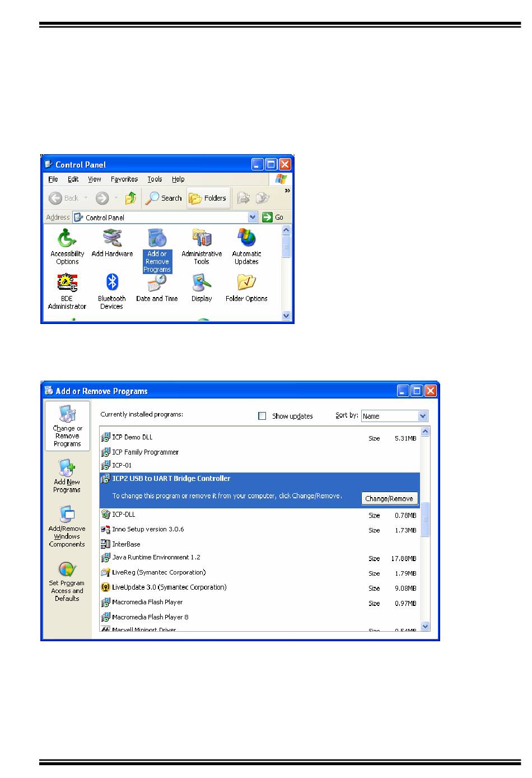Click the Inno Setup program icon
Screen dimensions: 532x778
105,529
